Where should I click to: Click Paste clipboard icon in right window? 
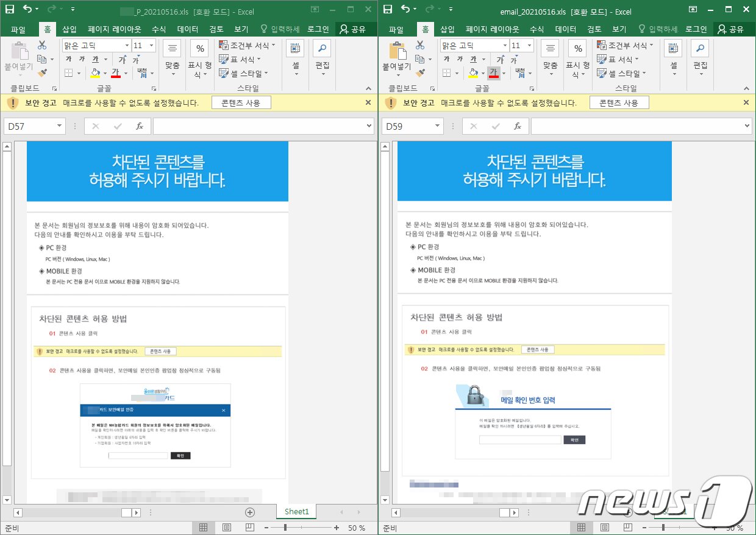point(397,51)
